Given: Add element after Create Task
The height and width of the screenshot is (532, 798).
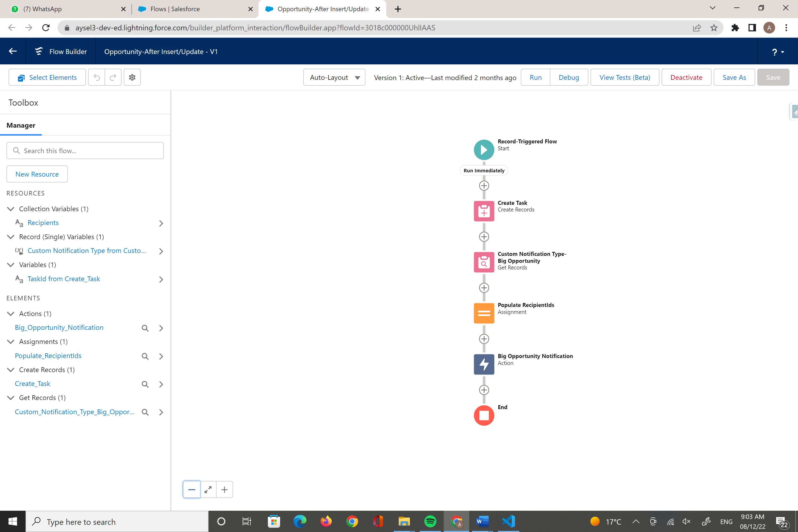Looking at the screenshot, I should click(x=484, y=236).
